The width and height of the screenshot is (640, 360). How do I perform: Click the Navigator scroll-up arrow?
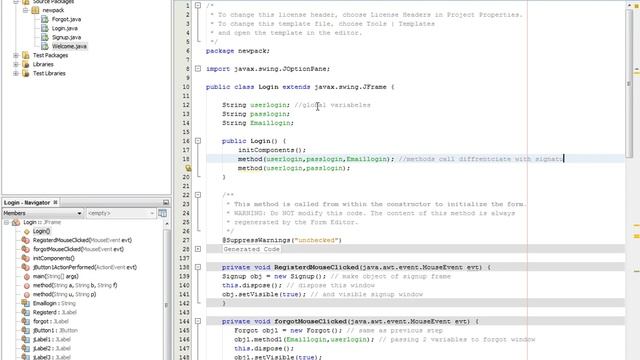point(167,224)
